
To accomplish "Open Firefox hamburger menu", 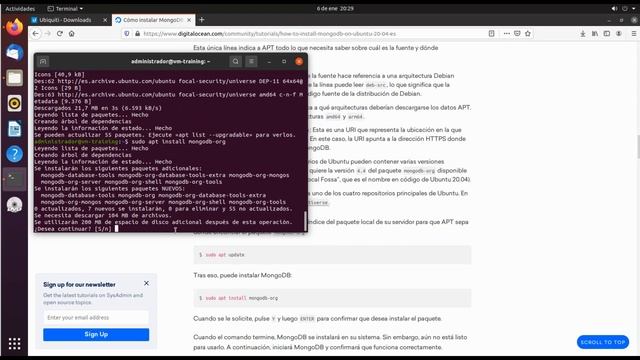I will click(633, 33).
